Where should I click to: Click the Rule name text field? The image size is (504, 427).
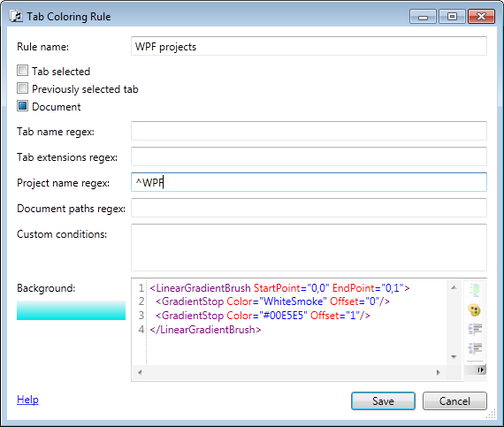309,46
